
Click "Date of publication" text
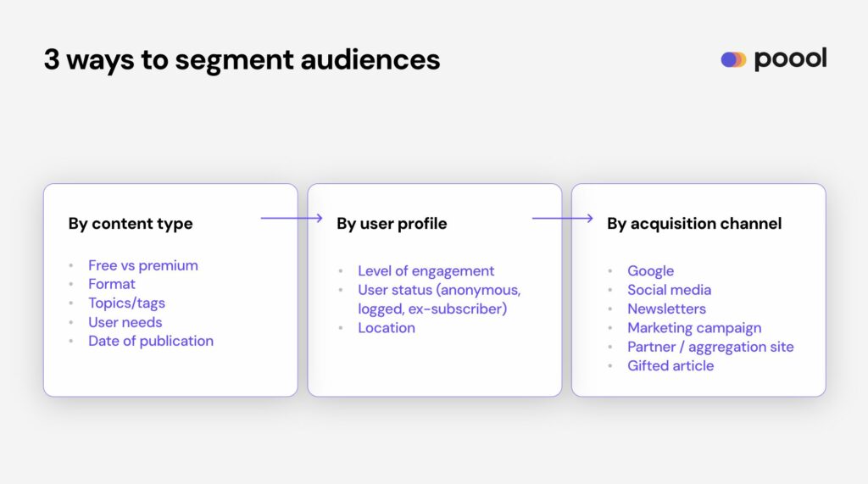pos(151,341)
